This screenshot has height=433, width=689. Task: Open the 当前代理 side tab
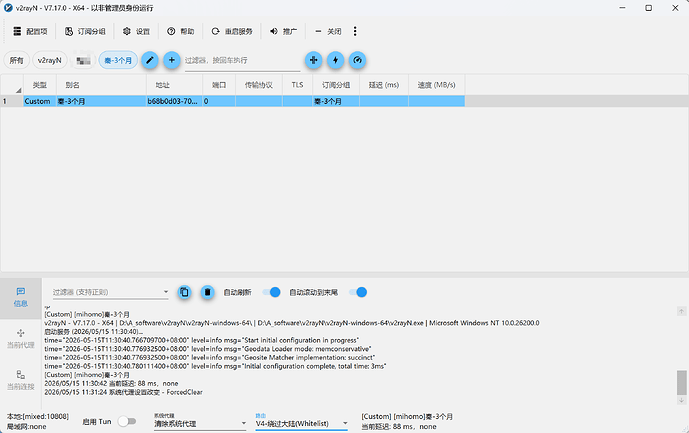pyautogui.click(x=21, y=339)
